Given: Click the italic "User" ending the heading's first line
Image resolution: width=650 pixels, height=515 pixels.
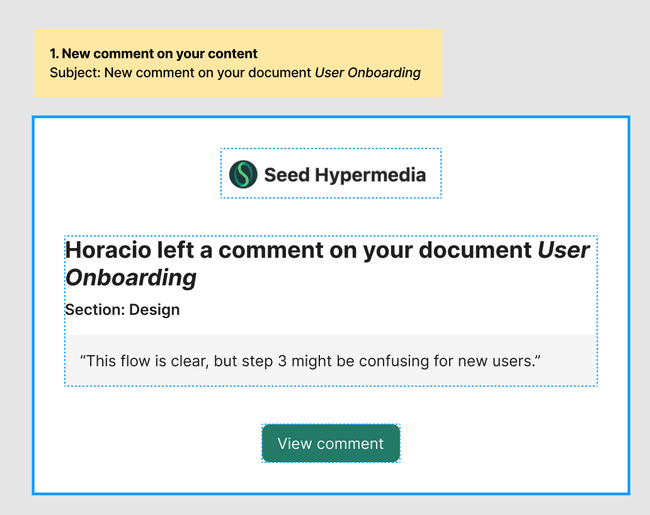Looking at the screenshot, I should [x=564, y=250].
